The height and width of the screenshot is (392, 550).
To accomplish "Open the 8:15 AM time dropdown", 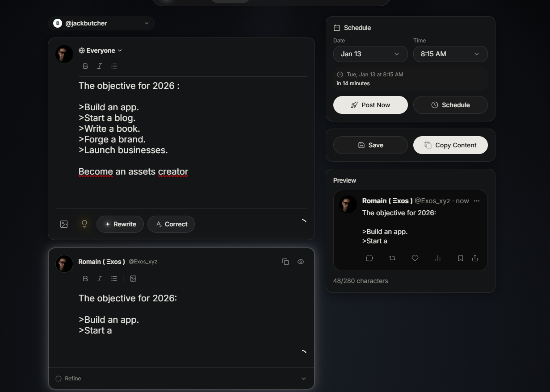I will 450,54.
